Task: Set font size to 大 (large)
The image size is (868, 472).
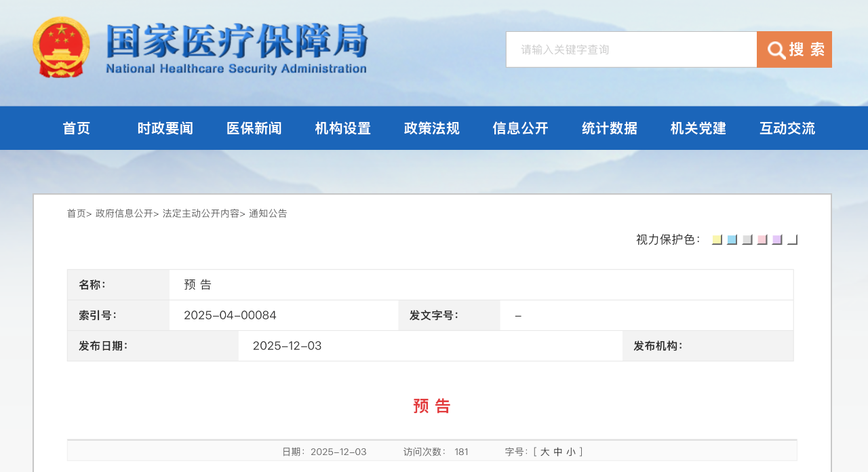Action: click(545, 452)
